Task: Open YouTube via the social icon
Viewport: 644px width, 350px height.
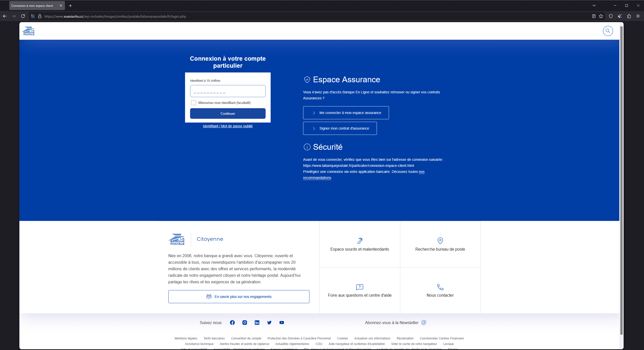Action: click(x=281, y=322)
